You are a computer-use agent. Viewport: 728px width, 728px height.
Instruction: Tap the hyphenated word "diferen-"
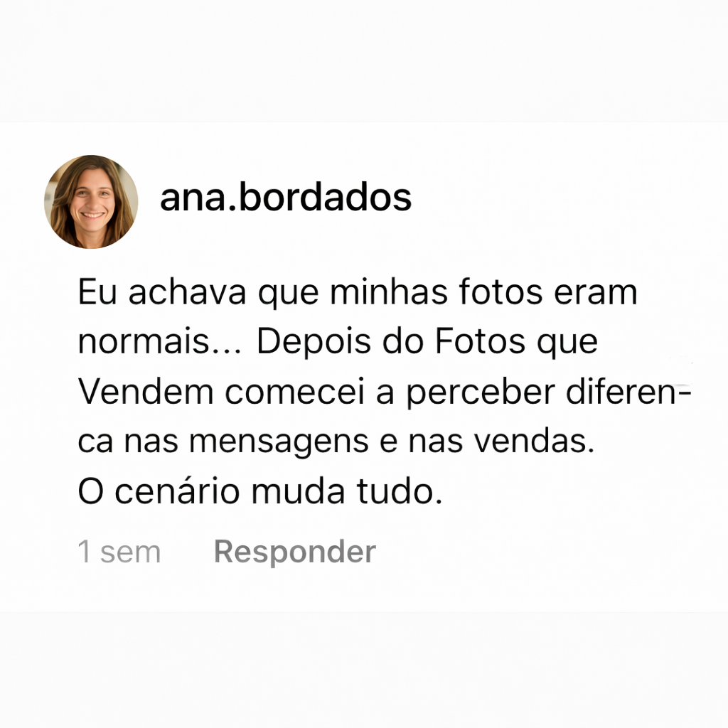click(628, 392)
